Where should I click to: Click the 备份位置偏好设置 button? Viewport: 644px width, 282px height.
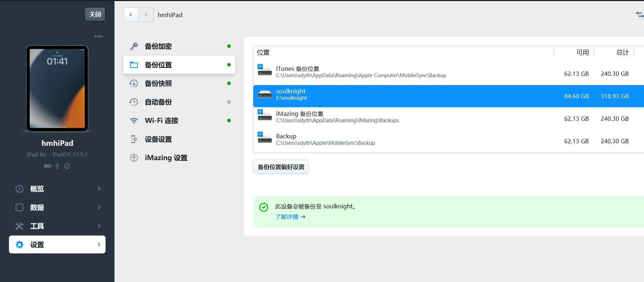(x=281, y=167)
